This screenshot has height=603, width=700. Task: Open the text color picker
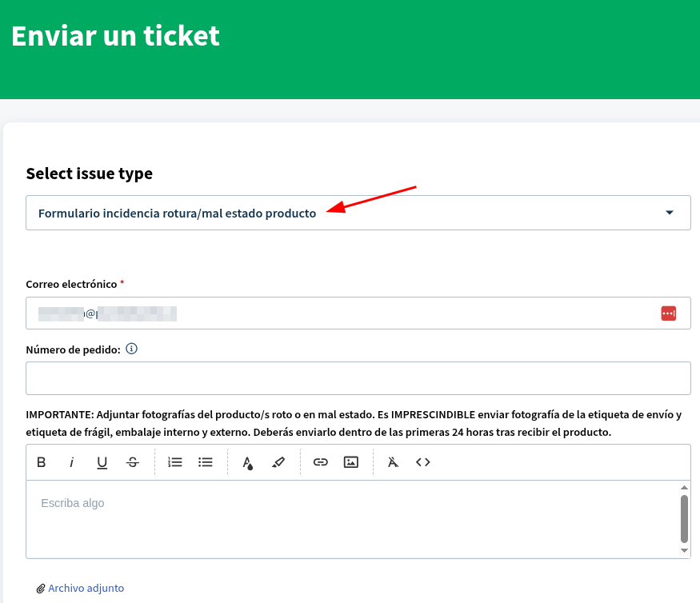pos(248,462)
